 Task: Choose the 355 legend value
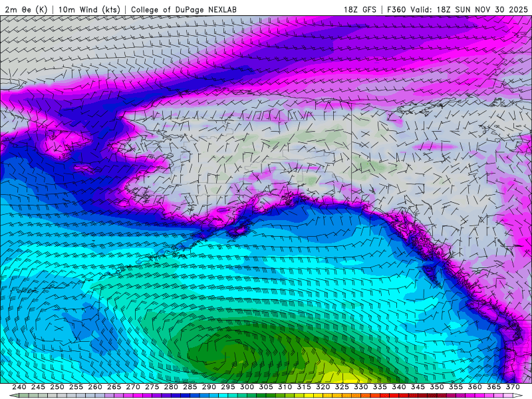(x=456, y=387)
